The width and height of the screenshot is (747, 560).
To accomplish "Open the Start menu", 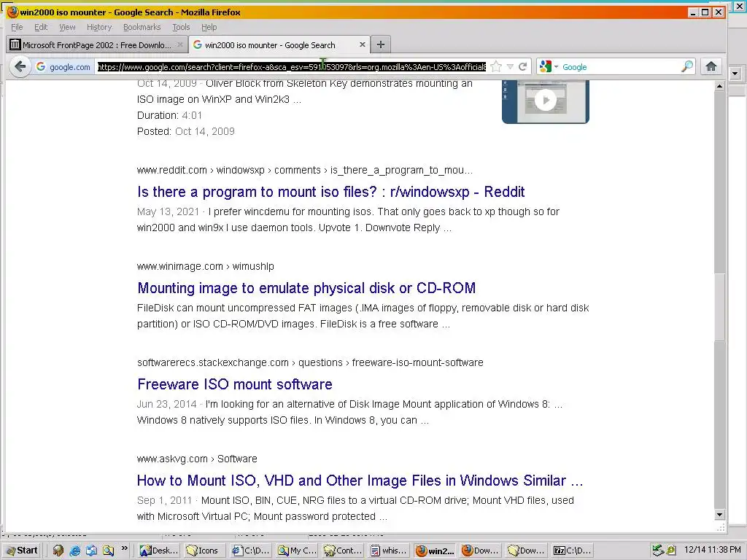I will (21, 551).
